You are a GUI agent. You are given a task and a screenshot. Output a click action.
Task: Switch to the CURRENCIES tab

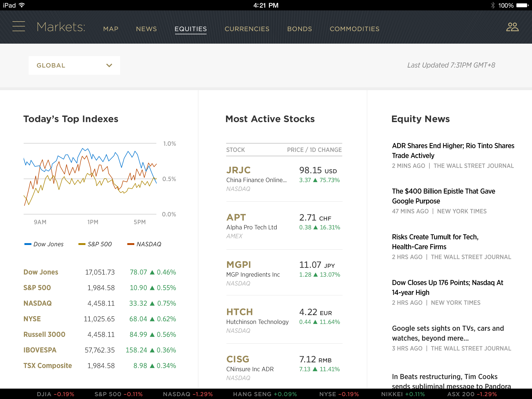coord(247,29)
